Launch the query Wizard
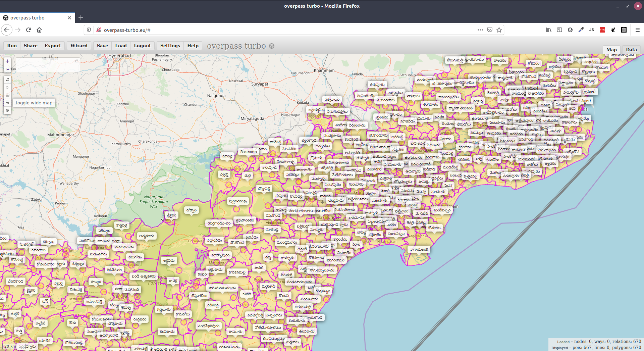The image size is (644, 351). [x=79, y=46]
